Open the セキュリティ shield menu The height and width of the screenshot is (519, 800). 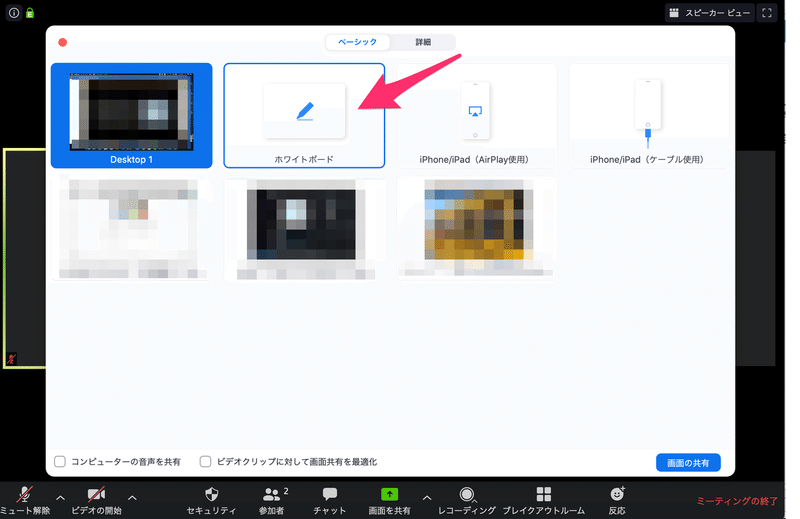(211, 500)
